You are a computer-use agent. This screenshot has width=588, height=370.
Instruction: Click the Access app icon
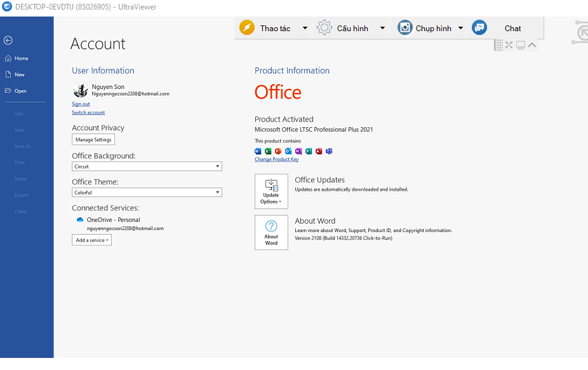(x=319, y=151)
